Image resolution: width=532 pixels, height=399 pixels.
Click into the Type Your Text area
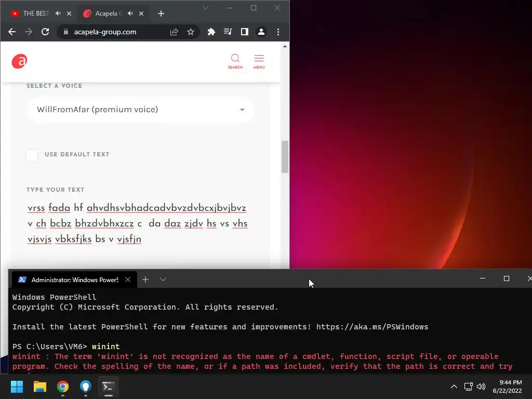click(x=137, y=223)
